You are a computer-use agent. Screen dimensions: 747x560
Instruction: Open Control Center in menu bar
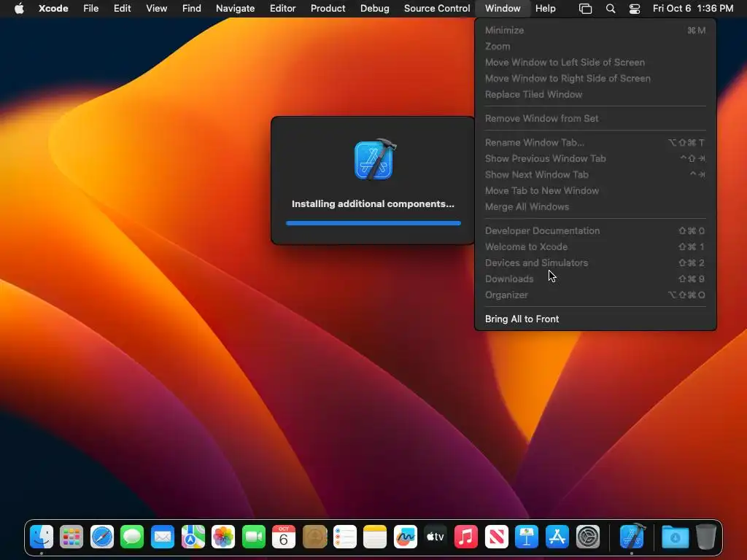pos(635,9)
